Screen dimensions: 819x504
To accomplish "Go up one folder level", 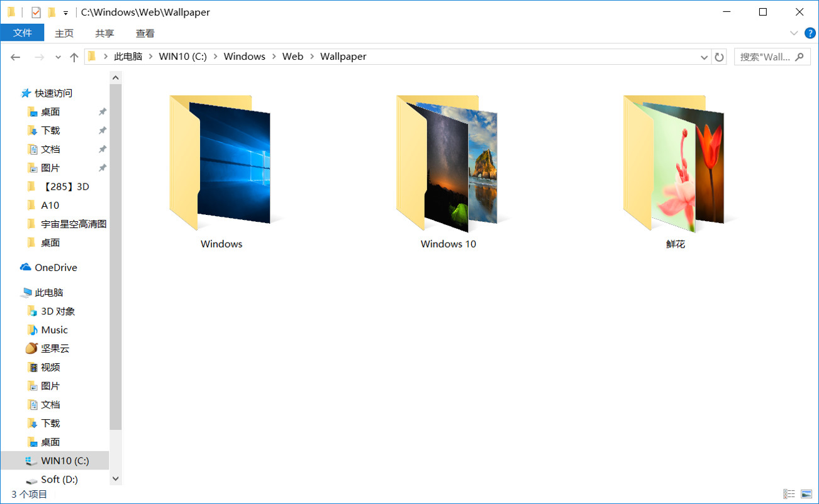I will [74, 57].
